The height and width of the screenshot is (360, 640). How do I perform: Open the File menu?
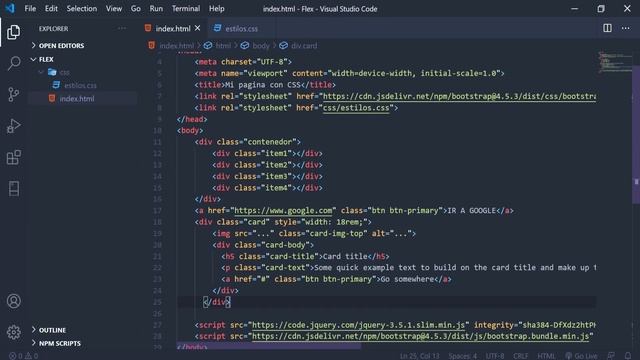coord(30,8)
